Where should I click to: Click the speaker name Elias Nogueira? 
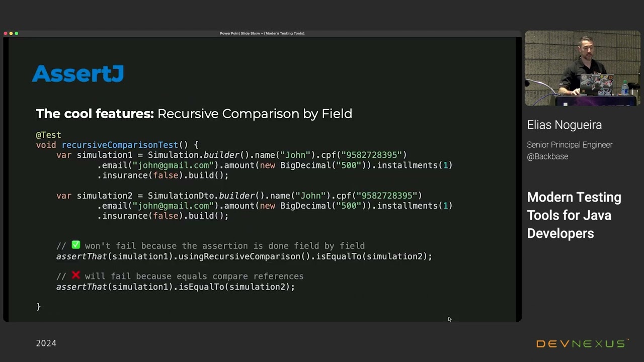pyautogui.click(x=565, y=125)
